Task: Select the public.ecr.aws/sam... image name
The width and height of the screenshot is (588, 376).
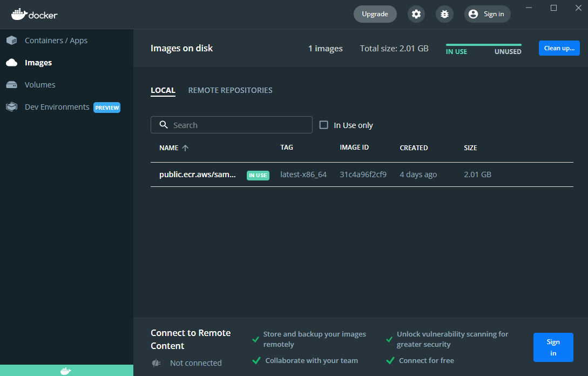Action: point(198,174)
